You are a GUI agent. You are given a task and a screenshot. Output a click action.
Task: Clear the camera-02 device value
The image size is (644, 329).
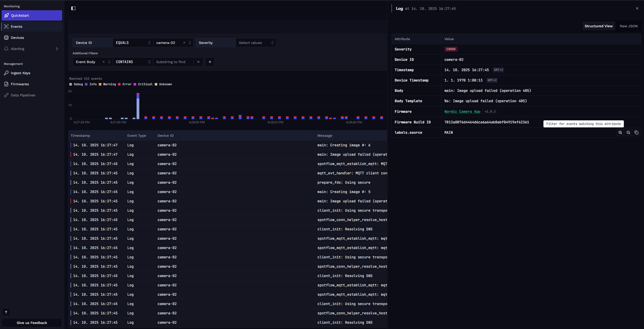pyautogui.click(x=184, y=43)
